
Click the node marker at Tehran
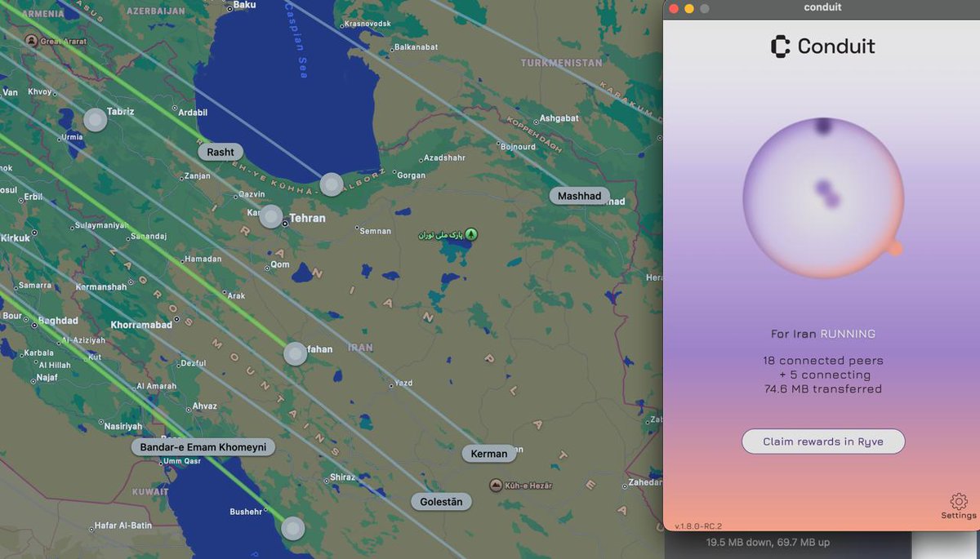click(271, 216)
